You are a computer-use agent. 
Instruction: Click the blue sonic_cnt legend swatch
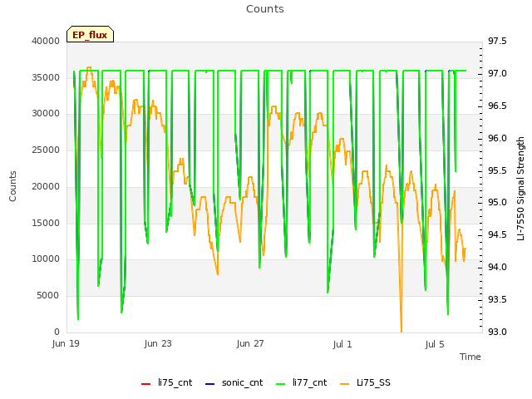210,384
